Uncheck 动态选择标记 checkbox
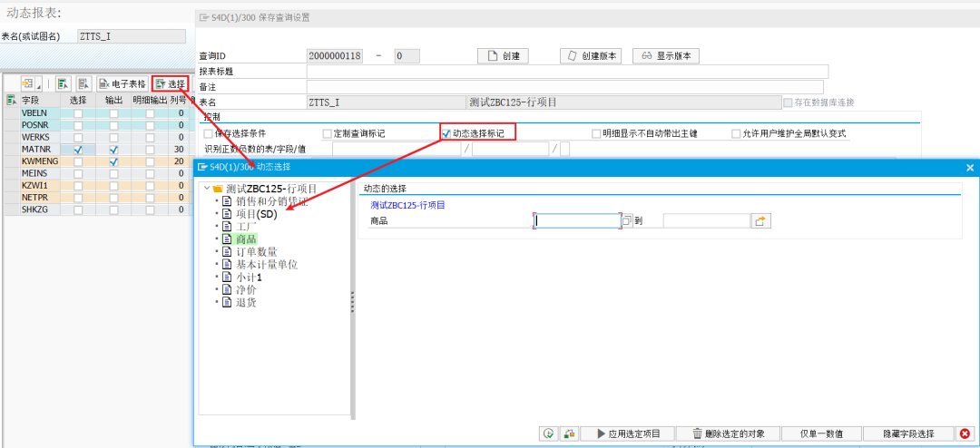The image size is (980, 448). [x=446, y=133]
